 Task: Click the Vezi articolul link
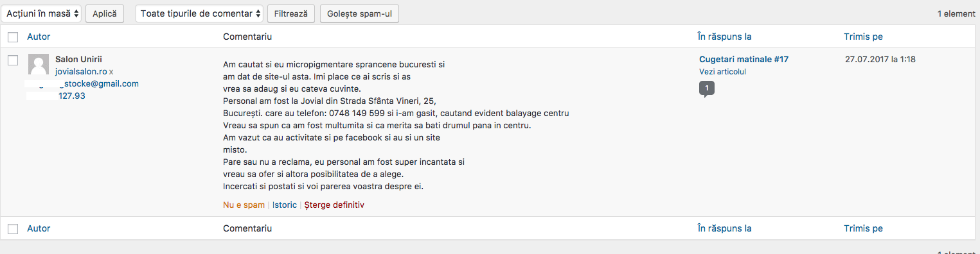(x=722, y=72)
